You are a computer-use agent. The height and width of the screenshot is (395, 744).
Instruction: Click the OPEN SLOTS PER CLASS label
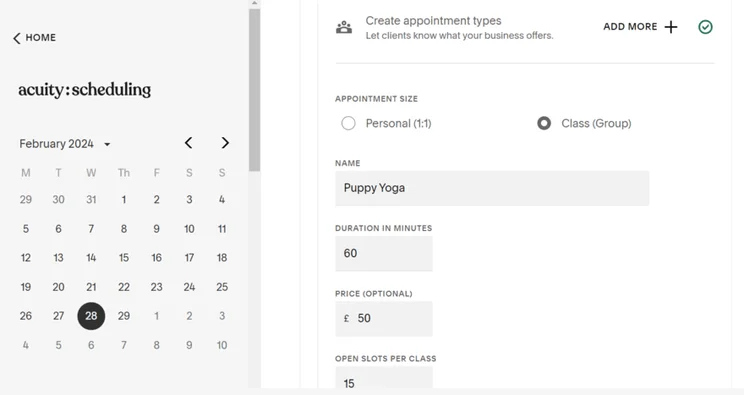386,359
